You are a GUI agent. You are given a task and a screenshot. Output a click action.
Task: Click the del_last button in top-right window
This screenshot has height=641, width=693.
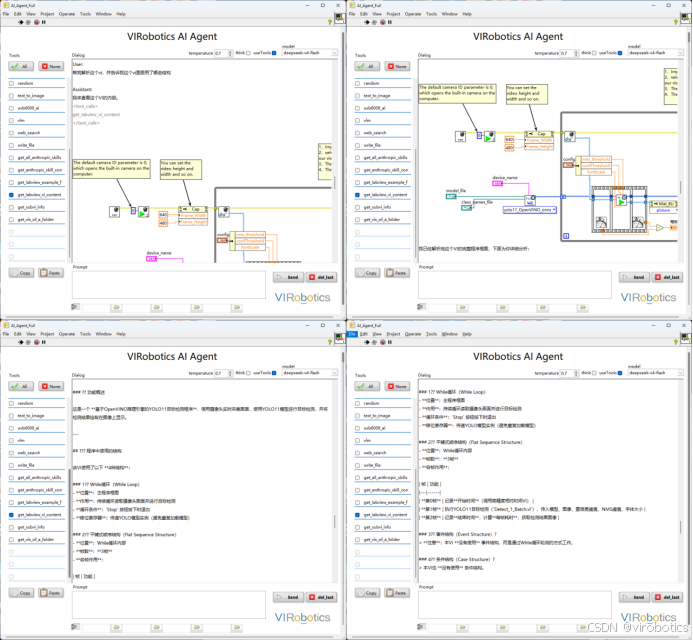click(x=668, y=277)
